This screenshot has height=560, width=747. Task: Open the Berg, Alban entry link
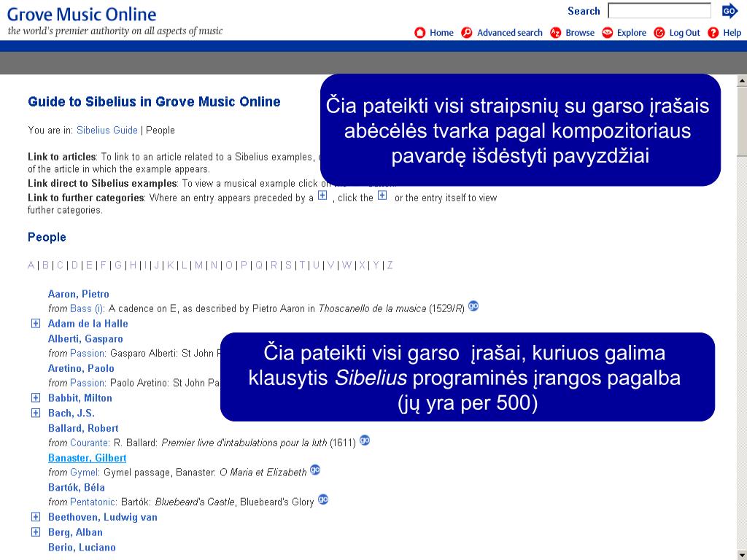point(75,532)
